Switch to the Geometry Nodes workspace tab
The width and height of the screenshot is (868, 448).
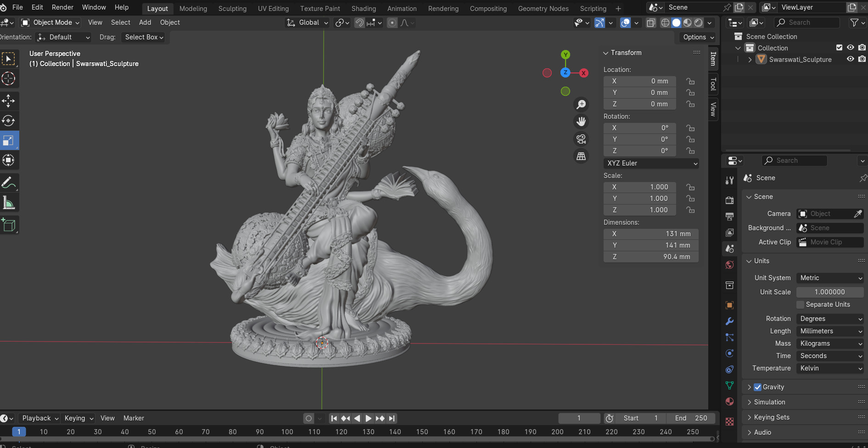point(543,8)
